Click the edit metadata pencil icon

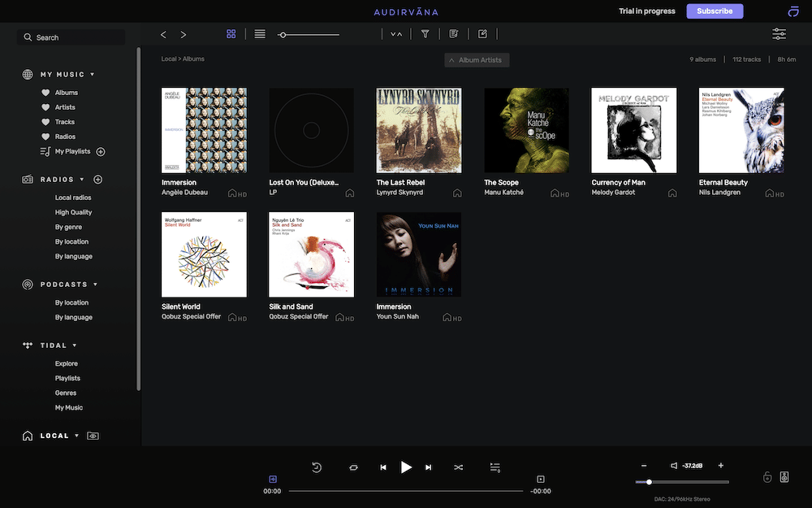(x=482, y=33)
